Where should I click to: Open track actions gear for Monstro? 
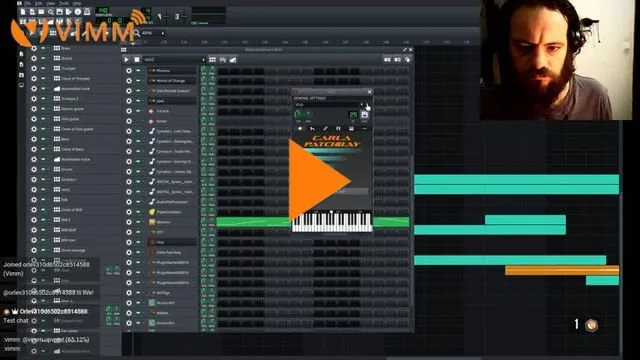(129, 222)
